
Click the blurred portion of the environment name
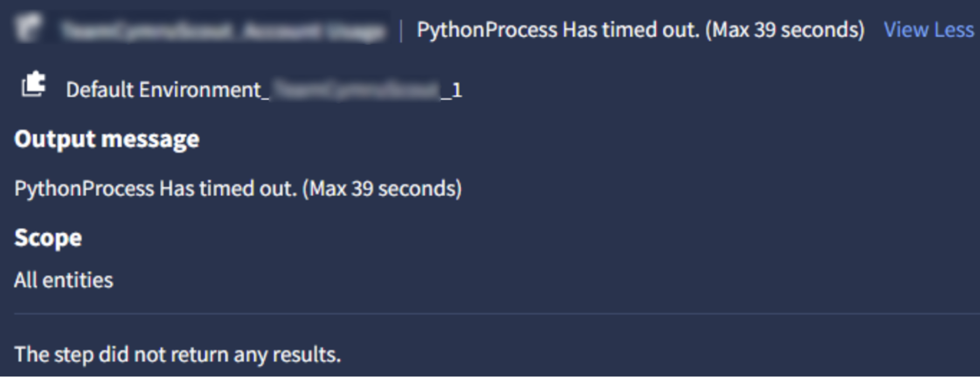pyautogui.click(x=355, y=90)
